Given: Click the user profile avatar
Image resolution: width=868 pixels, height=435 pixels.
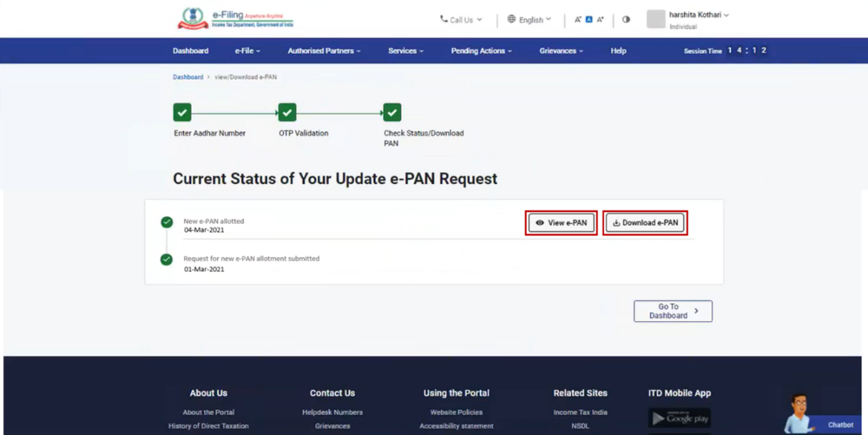Looking at the screenshot, I should pos(656,19).
